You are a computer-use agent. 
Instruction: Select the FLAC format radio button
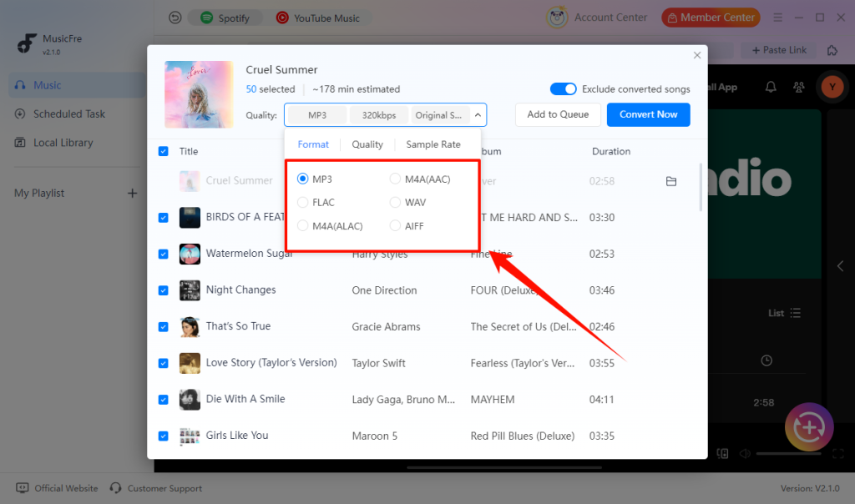pos(302,202)
